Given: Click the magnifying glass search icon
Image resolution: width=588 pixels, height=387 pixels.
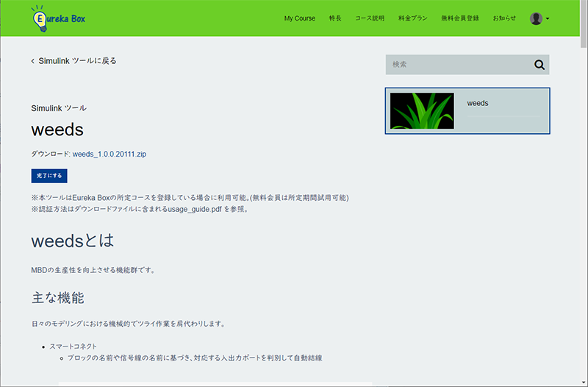Looking at the screenshot, I should (x=539, y=65).
